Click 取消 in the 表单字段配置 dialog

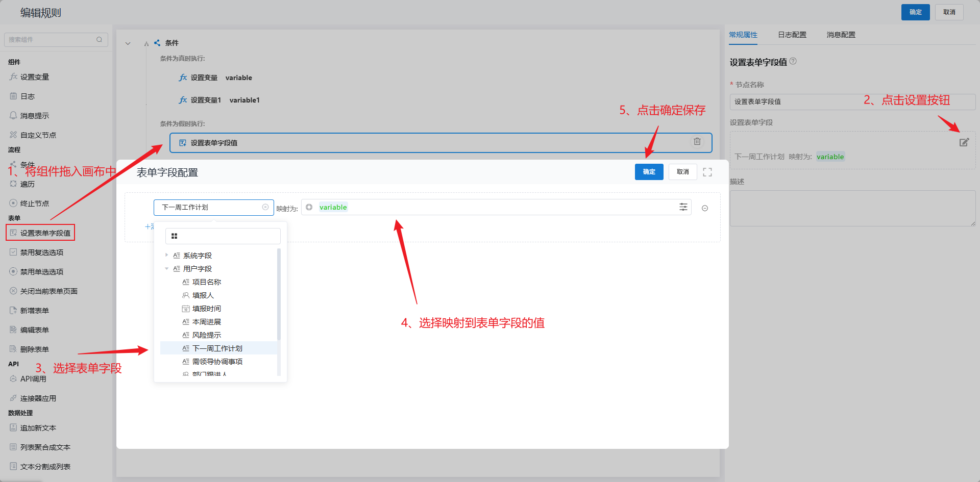coord(682,172)
